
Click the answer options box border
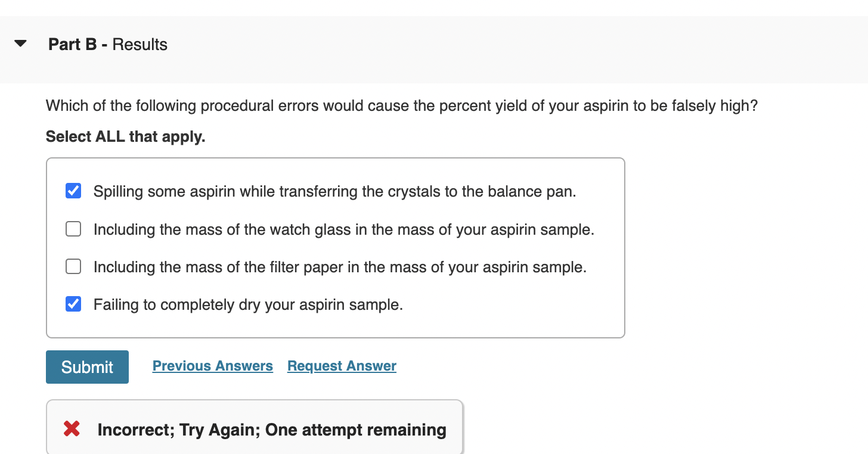click(x=336, y=158)
